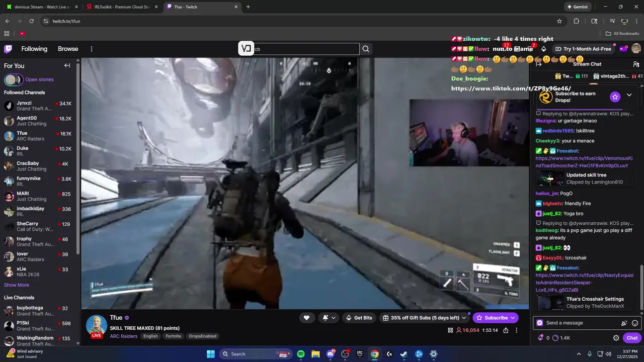Expand the Subscribe button dropdown

513,318
